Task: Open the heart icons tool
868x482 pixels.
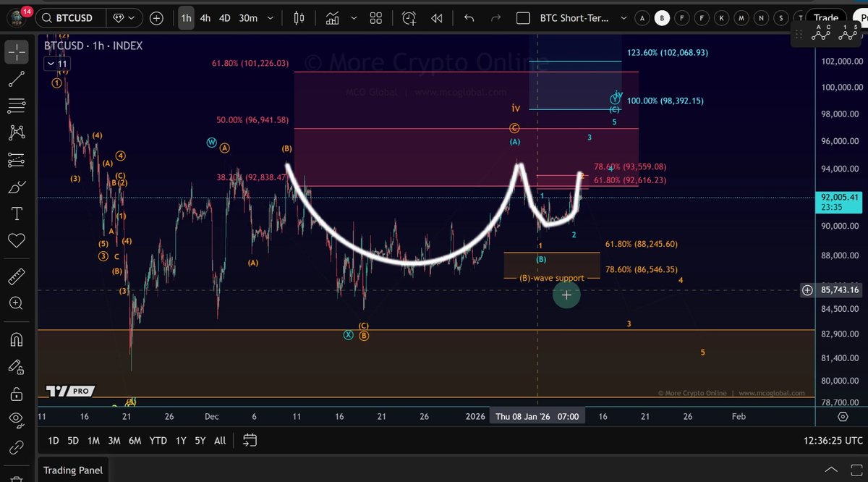Action: coord(16,241)
